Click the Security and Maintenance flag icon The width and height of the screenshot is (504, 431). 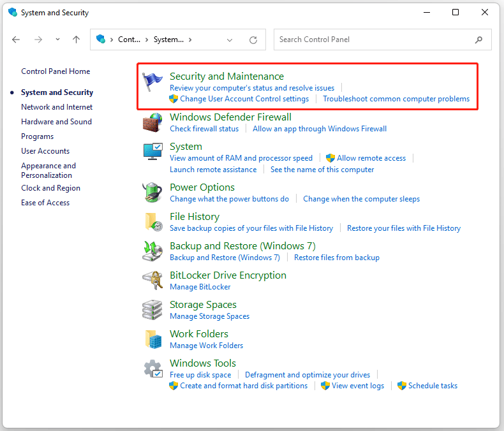(152, 82)
